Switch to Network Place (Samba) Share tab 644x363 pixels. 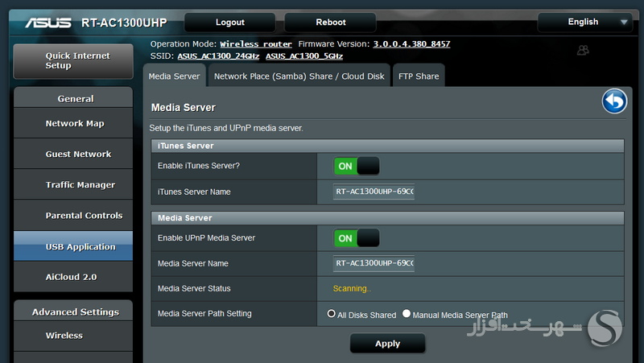[x=299, y=76]
